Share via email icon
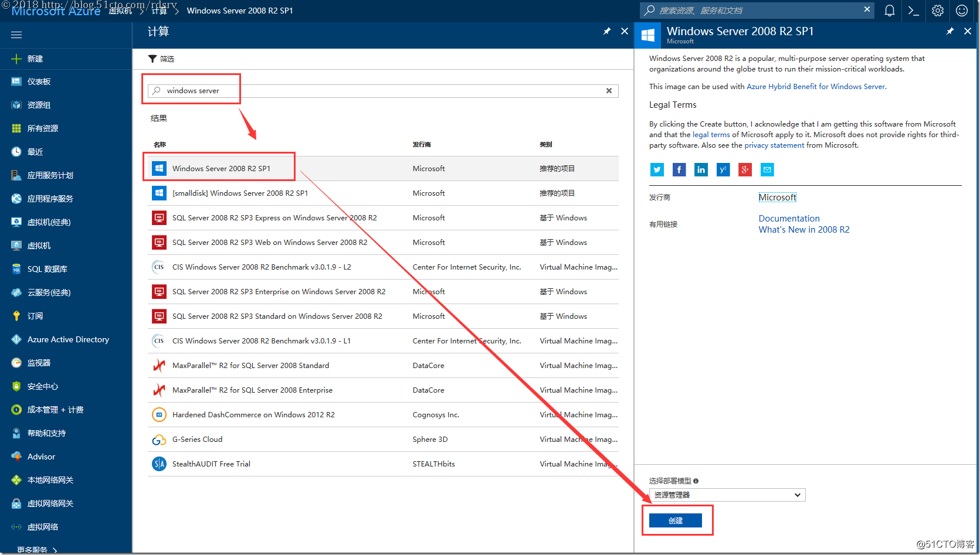 pos(767,170)
